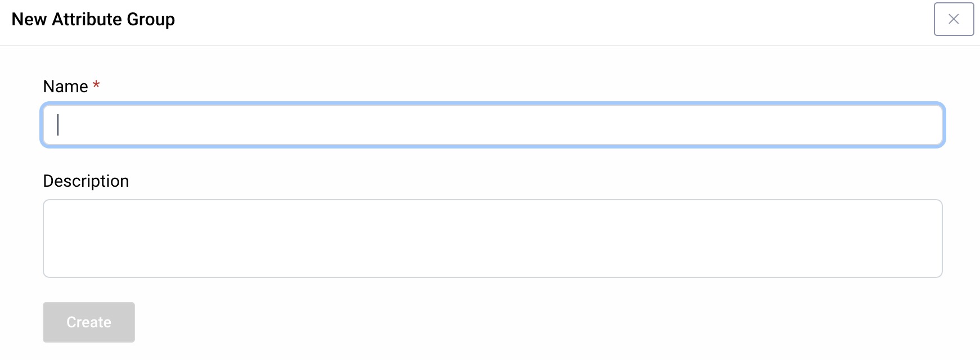Click the grayed-out Create button
The image size is (980, 360).
click(88, 322)
